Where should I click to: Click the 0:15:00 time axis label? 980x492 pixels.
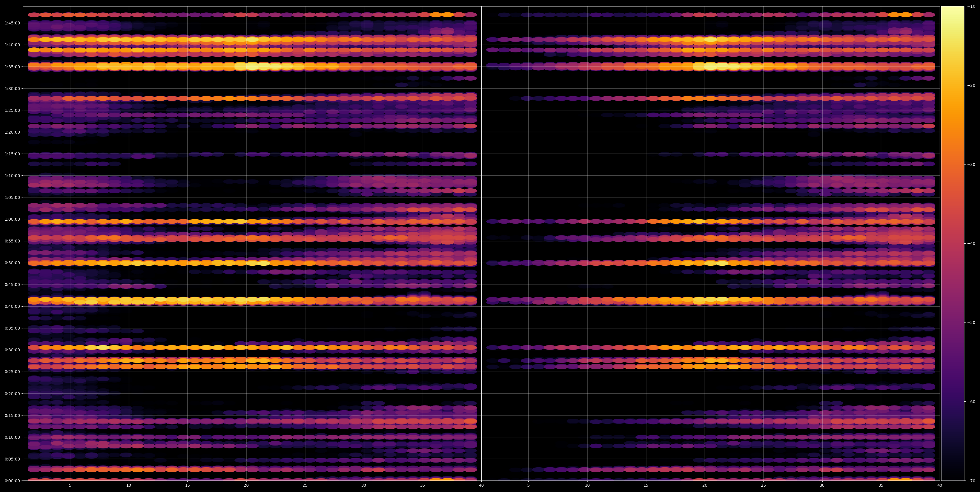12,415
